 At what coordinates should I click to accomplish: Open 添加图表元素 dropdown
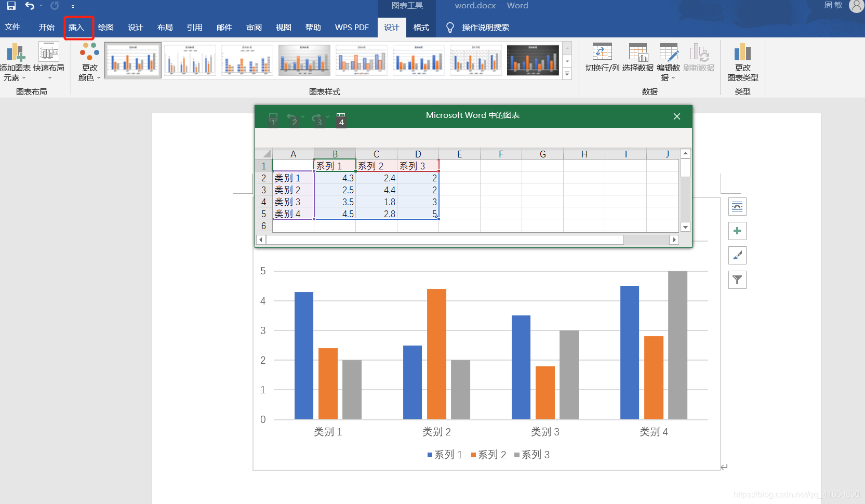[x=15, y=62]
